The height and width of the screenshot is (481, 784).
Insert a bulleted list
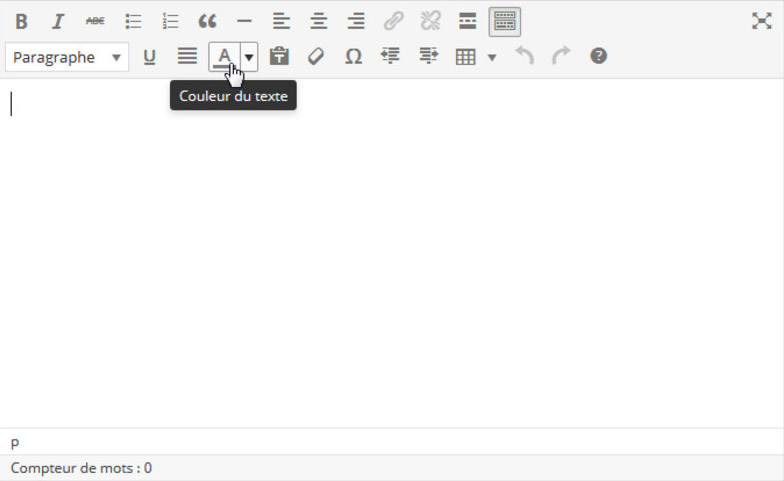(133, 22)
